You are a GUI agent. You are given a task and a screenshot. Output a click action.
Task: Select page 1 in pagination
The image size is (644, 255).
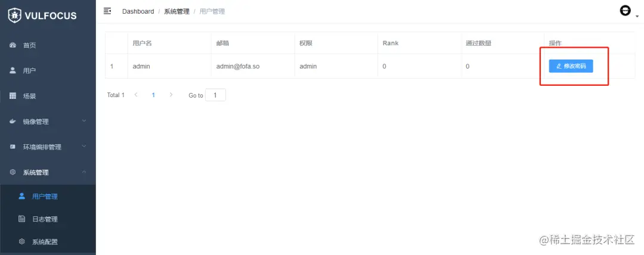coord(154,95)
